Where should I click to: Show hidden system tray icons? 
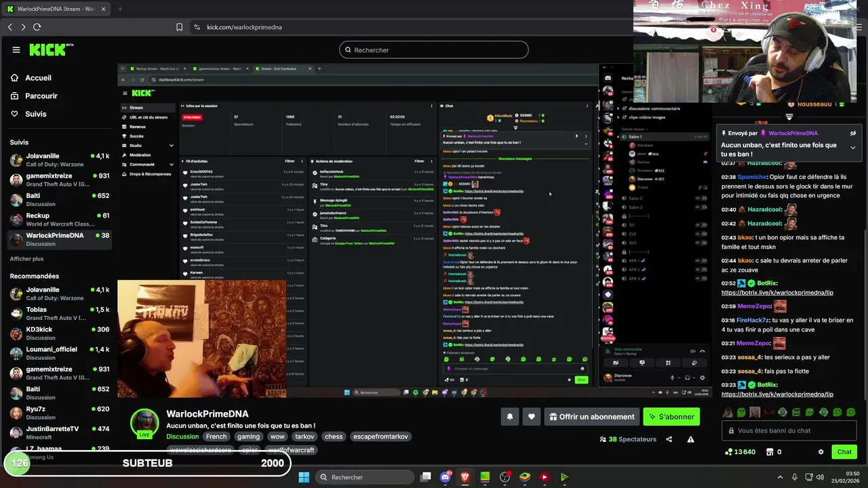[x=780, y=477]
